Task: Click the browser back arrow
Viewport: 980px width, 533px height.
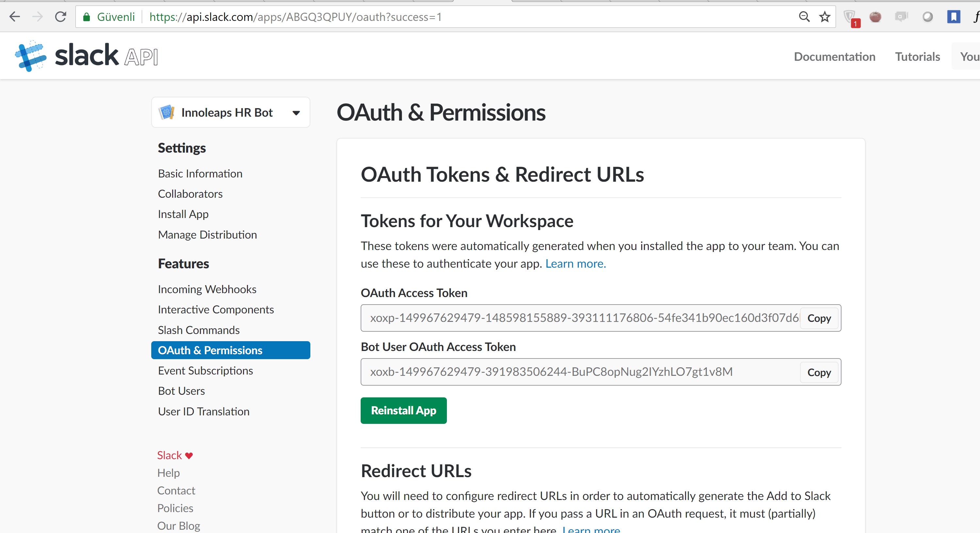Action: pyautogui.click(x=15, y=17)
